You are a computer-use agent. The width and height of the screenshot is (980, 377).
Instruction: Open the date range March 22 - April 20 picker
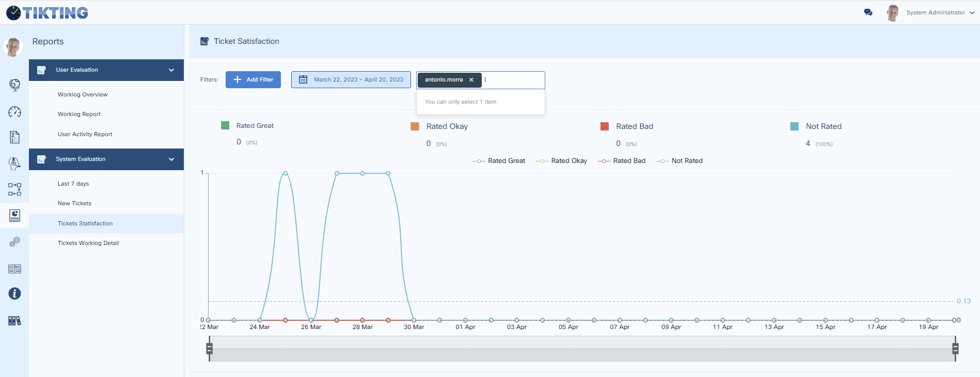351,79
